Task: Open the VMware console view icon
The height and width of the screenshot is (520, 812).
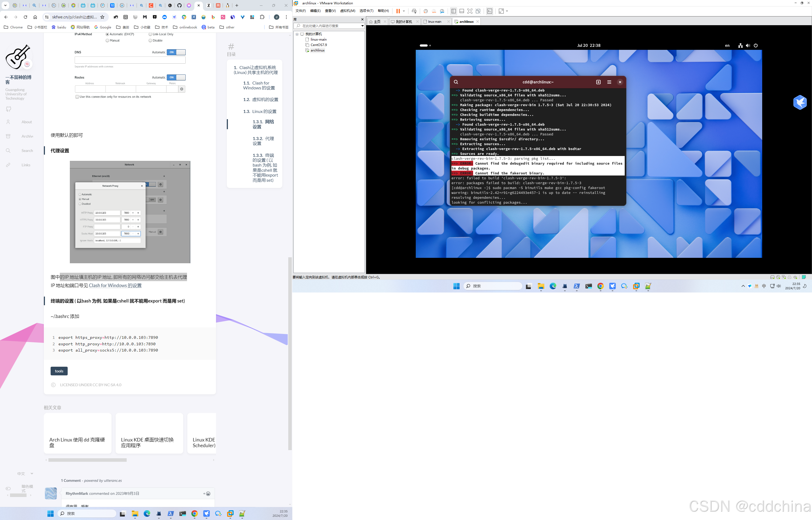Action: pos(489,11)
